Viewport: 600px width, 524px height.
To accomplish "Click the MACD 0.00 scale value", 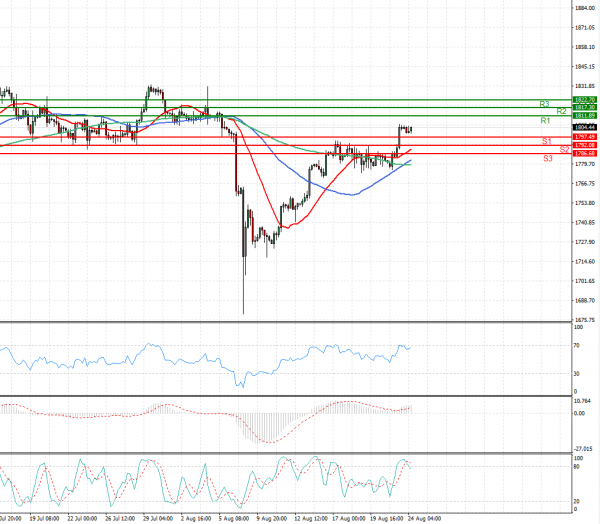I will click(580, 413).
